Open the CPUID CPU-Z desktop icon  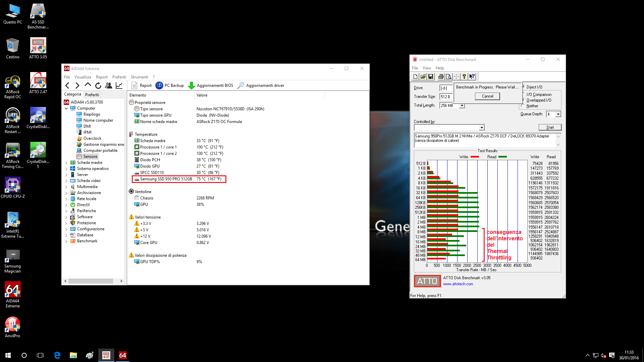[13, 188]
